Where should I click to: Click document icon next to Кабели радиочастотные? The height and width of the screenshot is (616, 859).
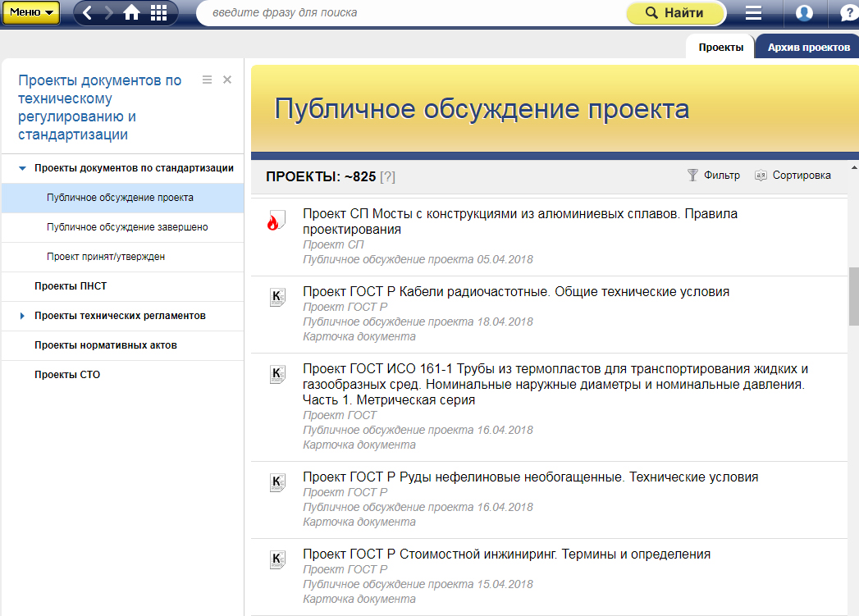coord(277,299)
